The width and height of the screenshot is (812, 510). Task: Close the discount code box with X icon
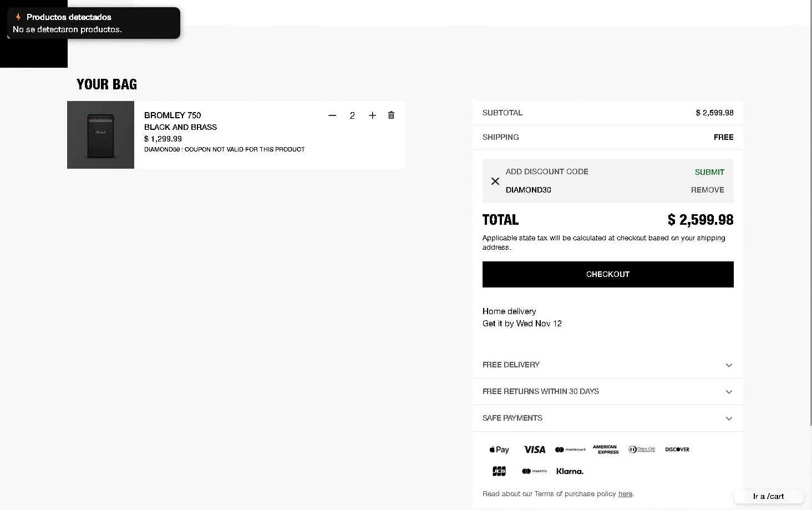(495, 181)
